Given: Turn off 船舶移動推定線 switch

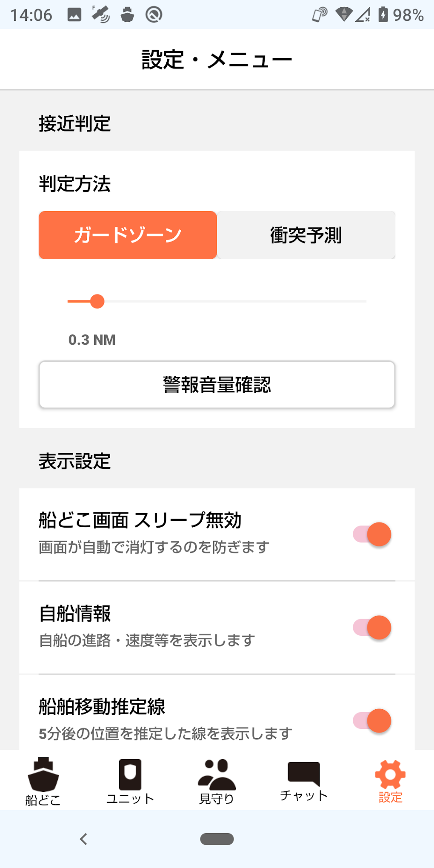Looking at the screenshot, I should 372,721.
